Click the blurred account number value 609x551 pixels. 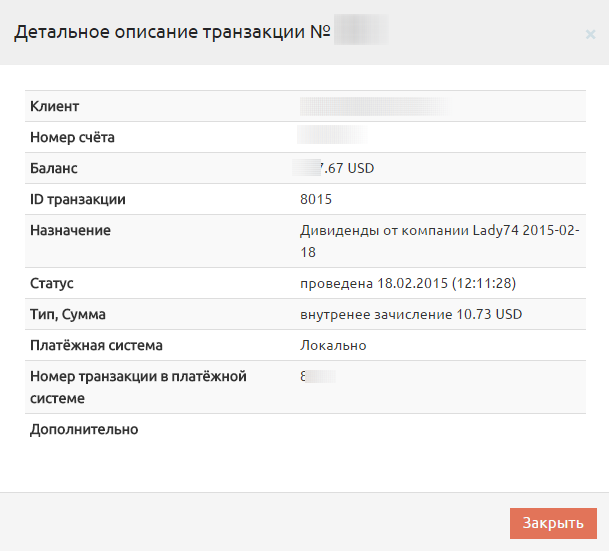coord(332,135)
